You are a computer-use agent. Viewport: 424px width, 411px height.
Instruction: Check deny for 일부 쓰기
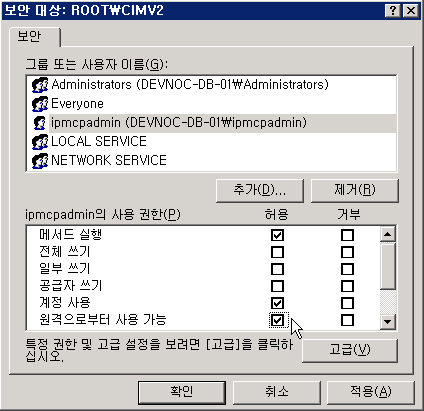pyautogui.click(x=347, y=269)
